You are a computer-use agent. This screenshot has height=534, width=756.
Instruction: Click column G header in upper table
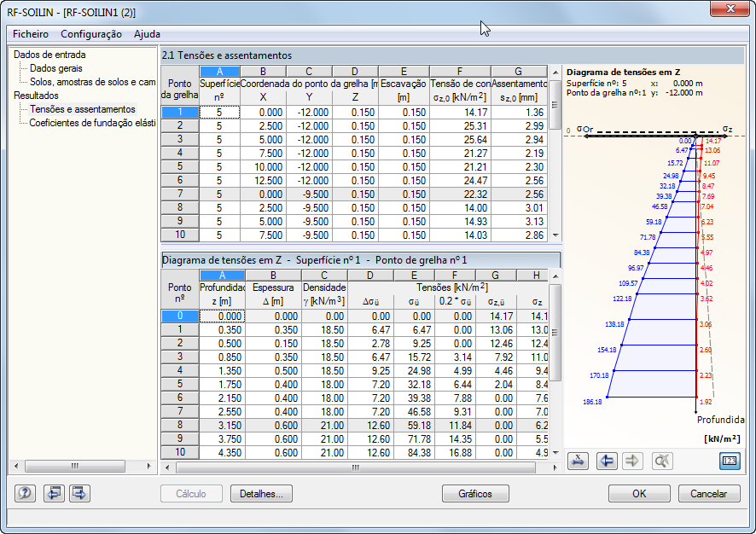[519, 72]
